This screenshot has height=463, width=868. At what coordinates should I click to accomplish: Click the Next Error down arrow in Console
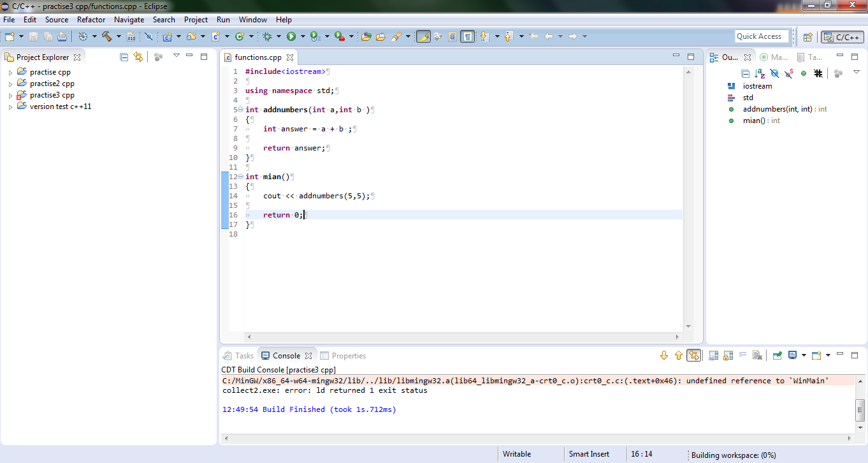pos(663,355)
